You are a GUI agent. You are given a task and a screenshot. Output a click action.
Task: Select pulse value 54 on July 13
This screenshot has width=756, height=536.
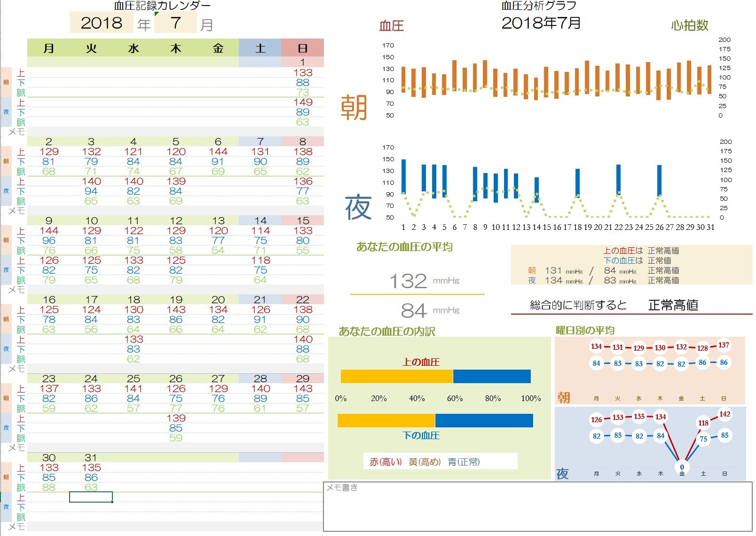tap(218, 250)
